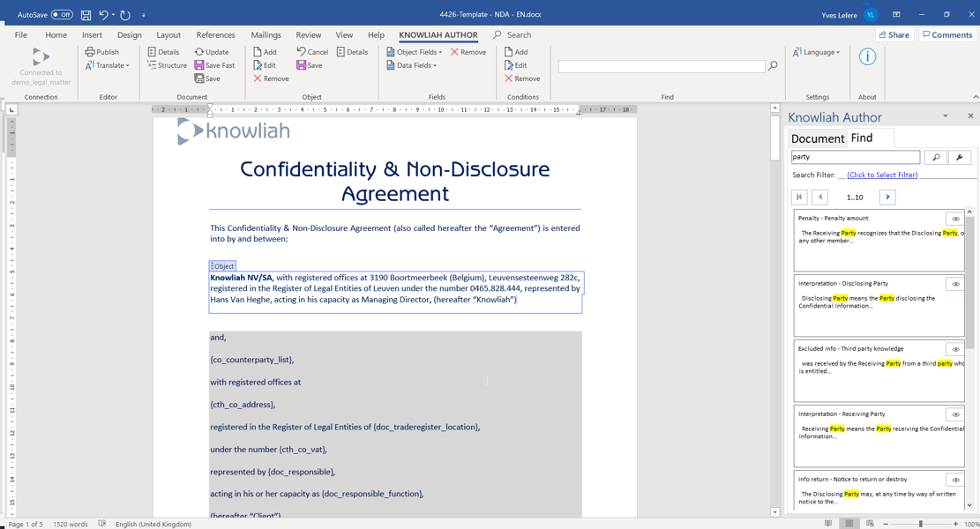Click Save in the Document group

point(207,78)
